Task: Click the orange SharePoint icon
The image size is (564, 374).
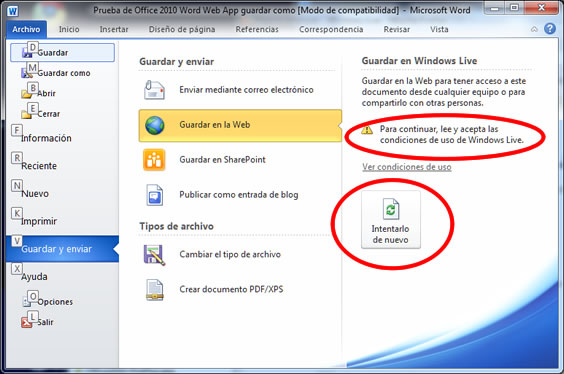Action: point(154,160)
